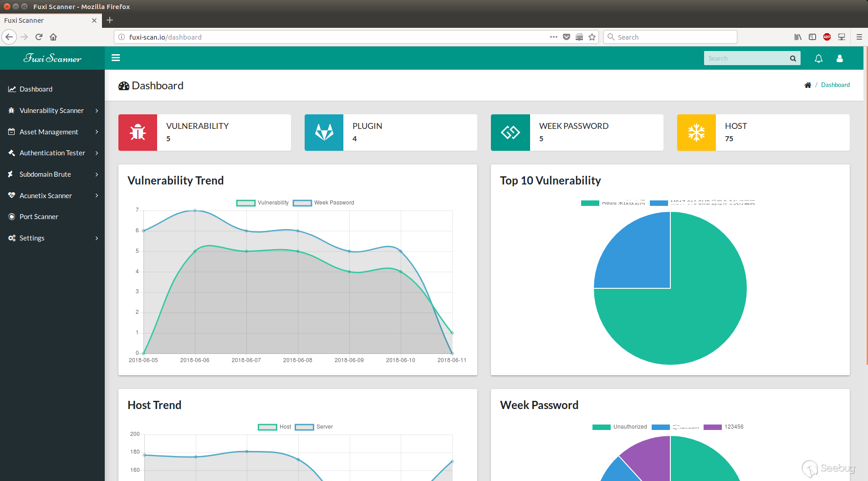868x481 pixels.
Task: Toggle MS17-010 SMB slice in legend
Action: pyautogui.click(x=702, y=203)
